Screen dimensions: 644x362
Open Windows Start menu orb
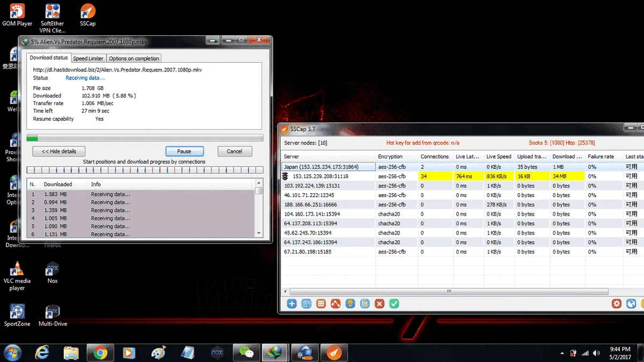coord(12,352)
